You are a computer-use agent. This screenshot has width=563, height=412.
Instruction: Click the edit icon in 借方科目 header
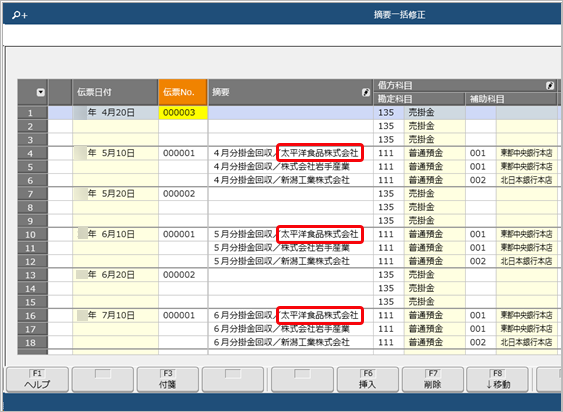point(550,85)
